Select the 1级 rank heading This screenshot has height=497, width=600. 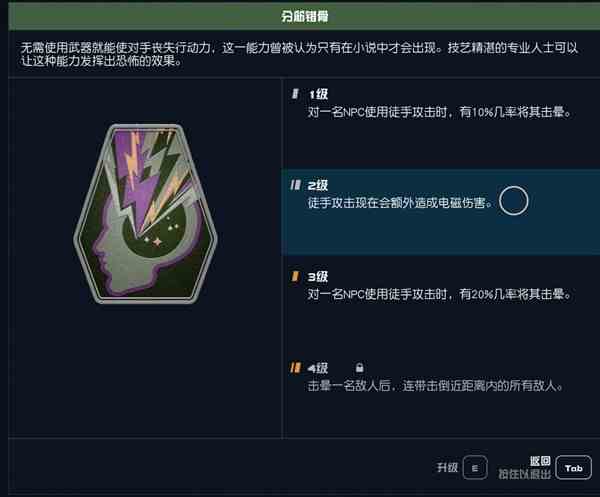click(x=318, y=94)
